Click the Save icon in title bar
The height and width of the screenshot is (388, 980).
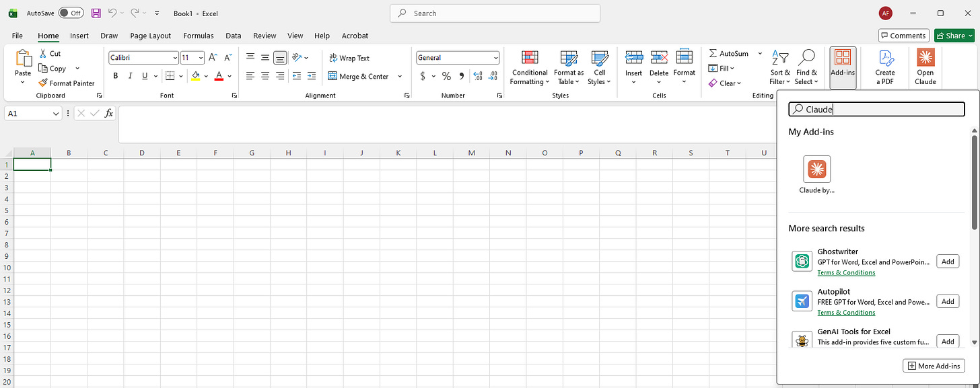coord(96,13)
